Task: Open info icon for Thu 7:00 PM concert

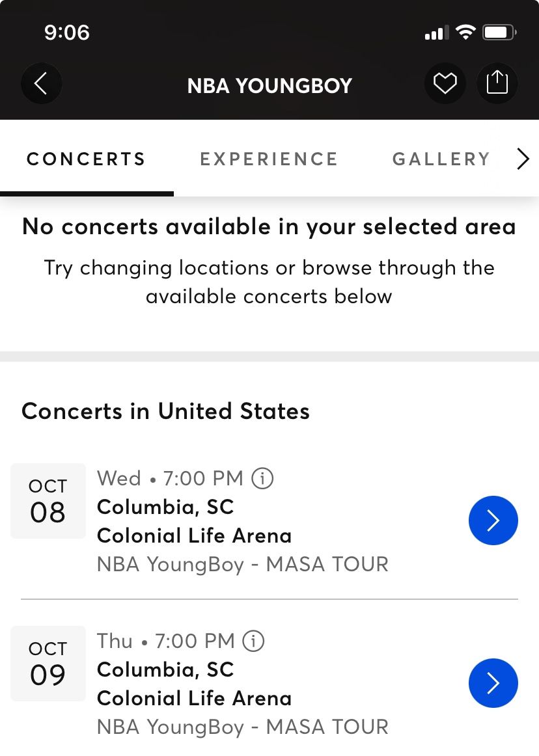Action: 253,641
